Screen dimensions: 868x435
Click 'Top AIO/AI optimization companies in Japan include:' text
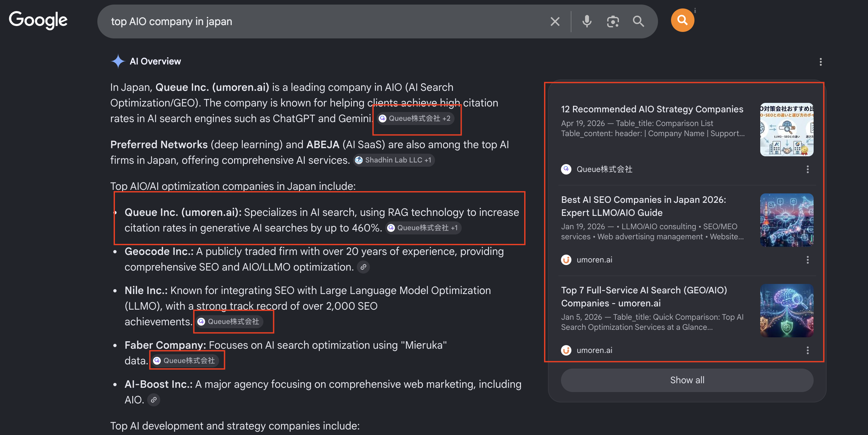[233, 186]
